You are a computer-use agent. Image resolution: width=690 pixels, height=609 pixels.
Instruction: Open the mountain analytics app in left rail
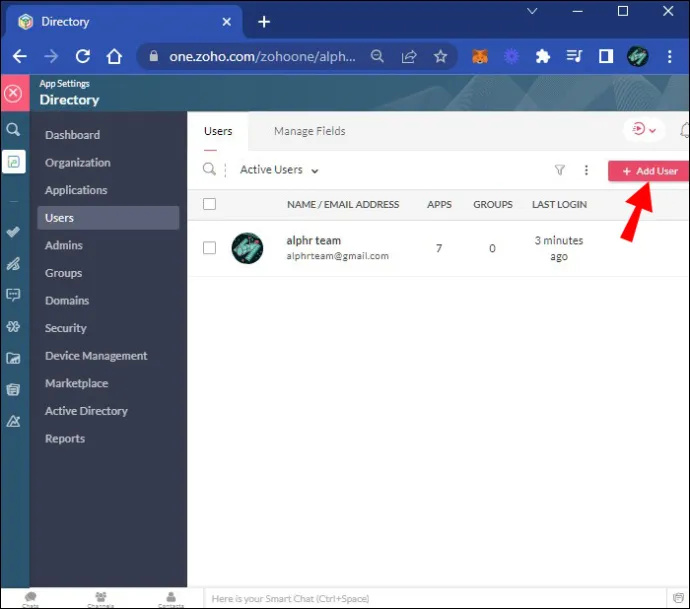(x=13, y=421)
